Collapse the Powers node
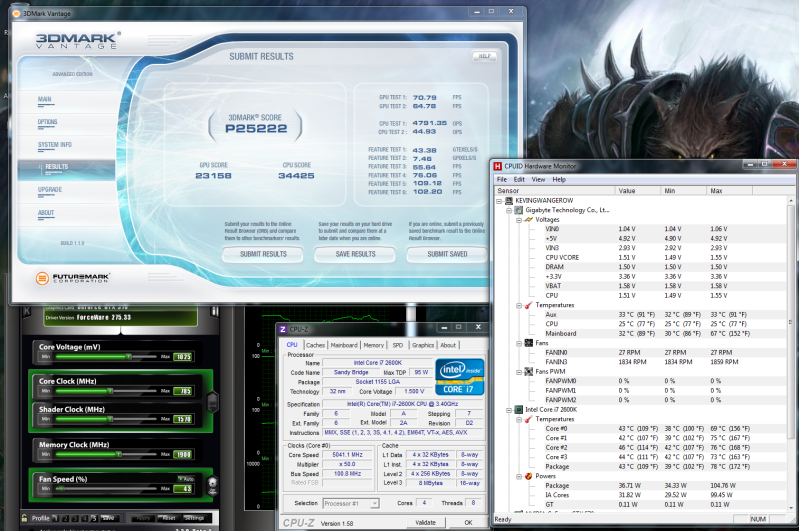The height and width of the screenshot is (531, 799). tap(519, 476)
